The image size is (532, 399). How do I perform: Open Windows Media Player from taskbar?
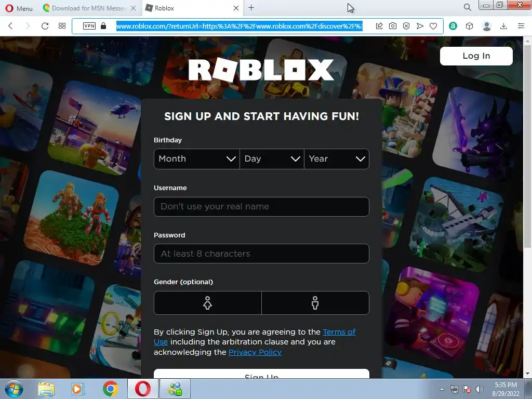(78, 389)
